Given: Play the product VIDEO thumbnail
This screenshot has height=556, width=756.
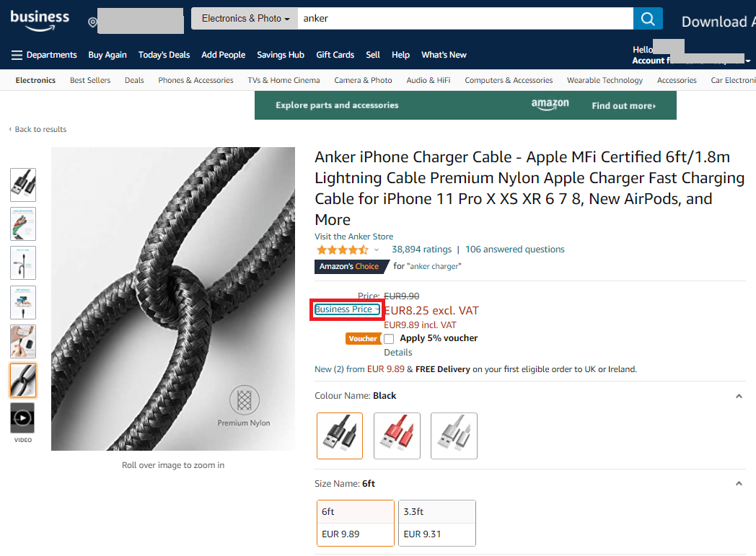Looking at the screenshot, I should [22, 418].
